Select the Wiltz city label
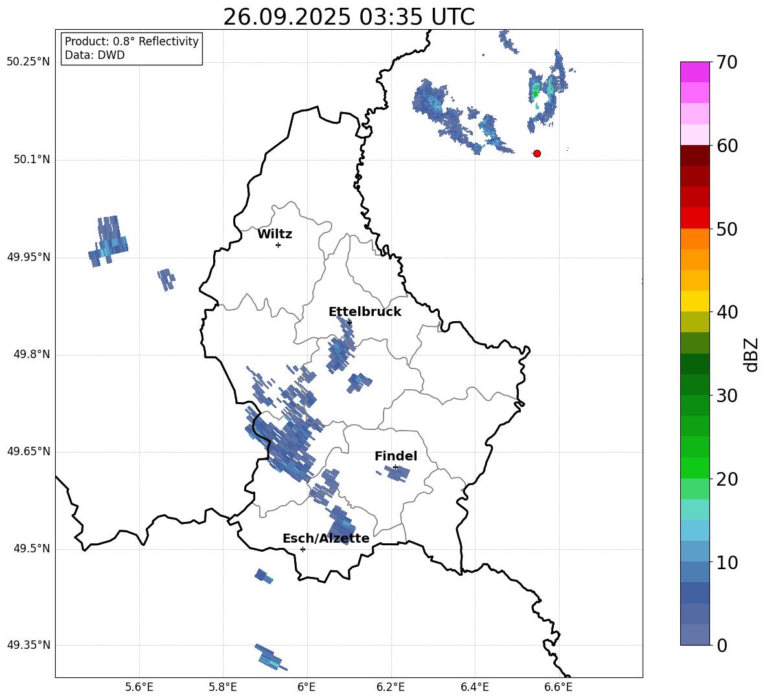767x700 pixels. [275, 234]
